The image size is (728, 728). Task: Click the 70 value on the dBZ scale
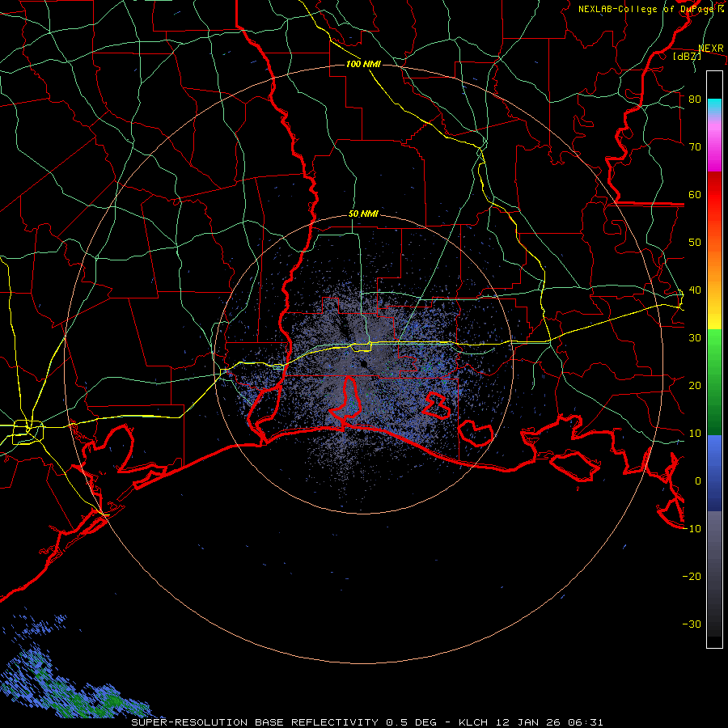(x=695, y=147)
